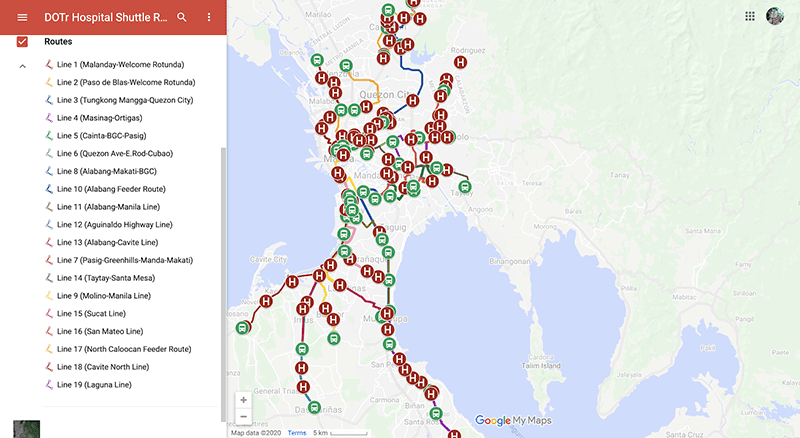
Task: Select Line 1 (Malanday-Welcome Rotunda)
Action: (x=120, y=64)
